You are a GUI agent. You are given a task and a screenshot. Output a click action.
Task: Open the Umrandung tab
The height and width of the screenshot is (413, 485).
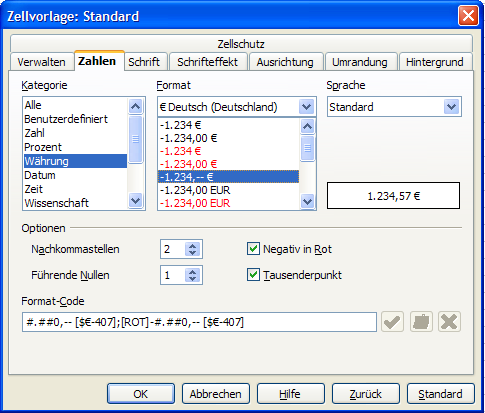(360, 62)
